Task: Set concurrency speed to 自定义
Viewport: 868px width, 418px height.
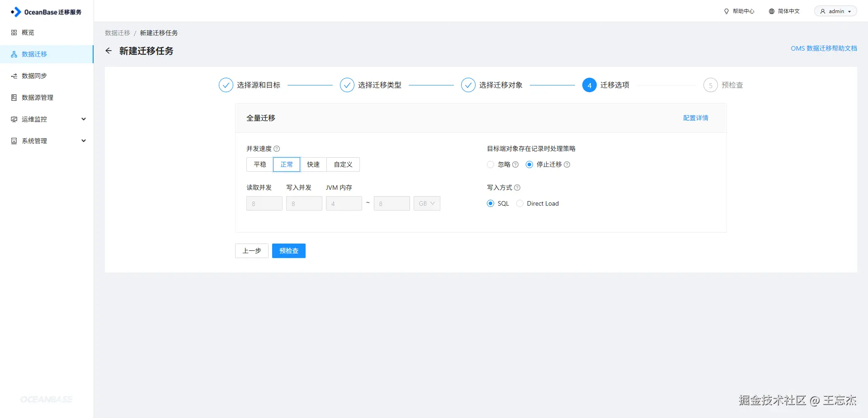Action: coord(343,164)
